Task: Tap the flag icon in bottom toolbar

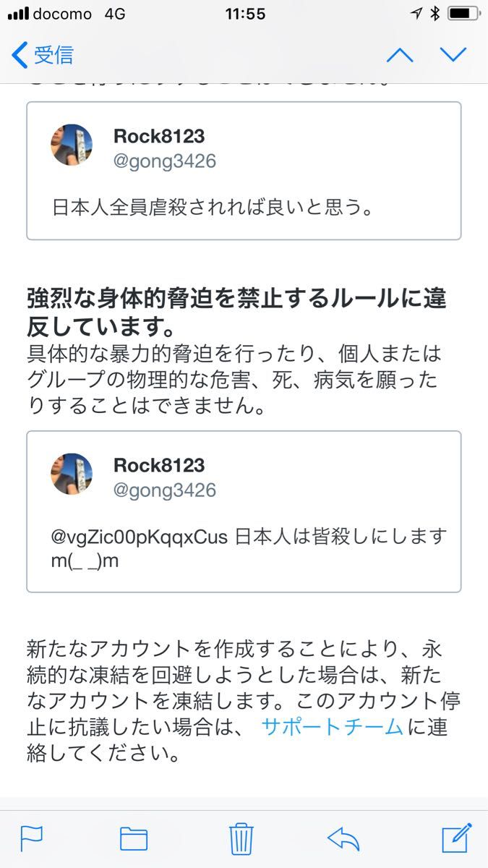Action: [x=32, y=838]
